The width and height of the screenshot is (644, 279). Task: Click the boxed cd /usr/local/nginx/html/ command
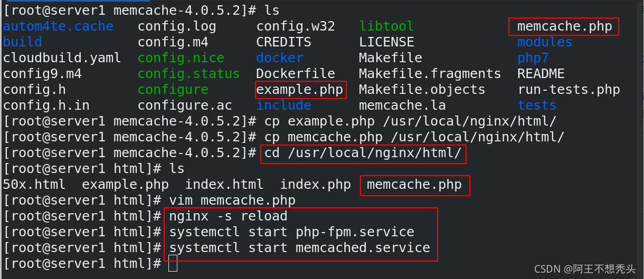(x=363, y=153)
